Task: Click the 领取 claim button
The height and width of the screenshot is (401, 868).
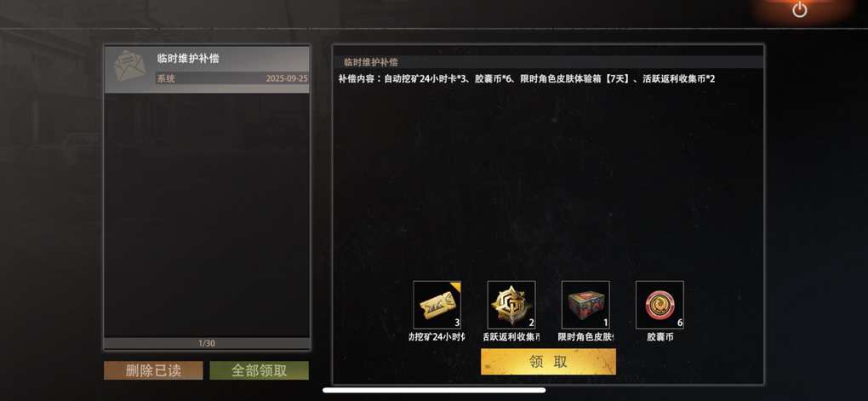Action: (548, 362)
